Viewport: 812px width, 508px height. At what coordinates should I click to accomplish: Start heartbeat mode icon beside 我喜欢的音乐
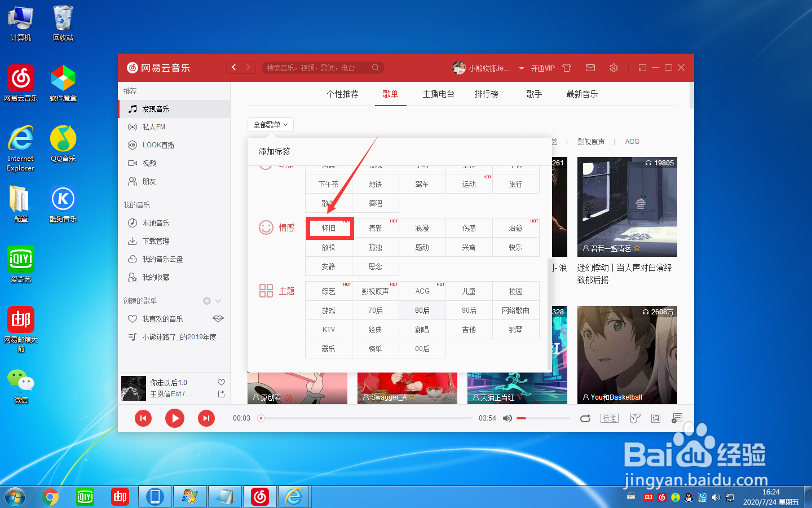click(x=218, y=319)
